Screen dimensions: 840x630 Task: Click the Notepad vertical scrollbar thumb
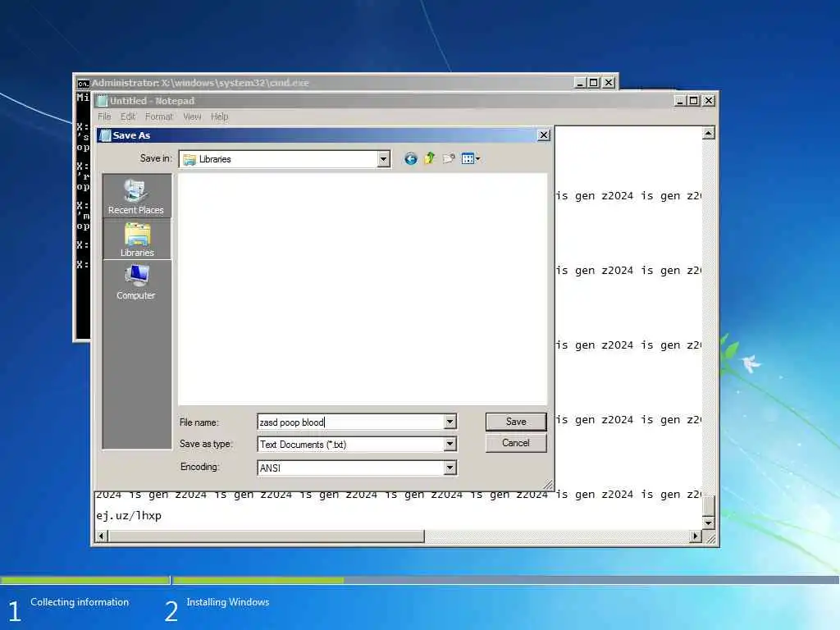[708, 505]
